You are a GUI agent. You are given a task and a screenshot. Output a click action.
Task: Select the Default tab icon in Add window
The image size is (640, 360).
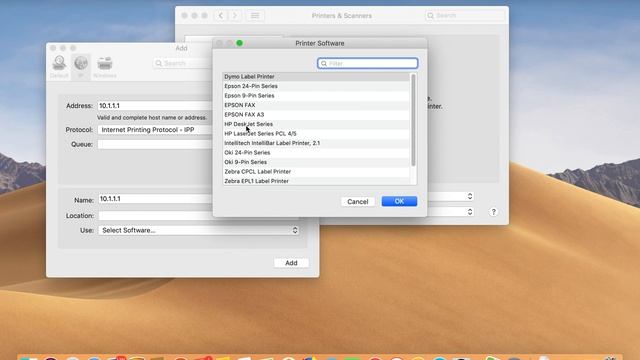pyautogui.click(x=59, y=67)
